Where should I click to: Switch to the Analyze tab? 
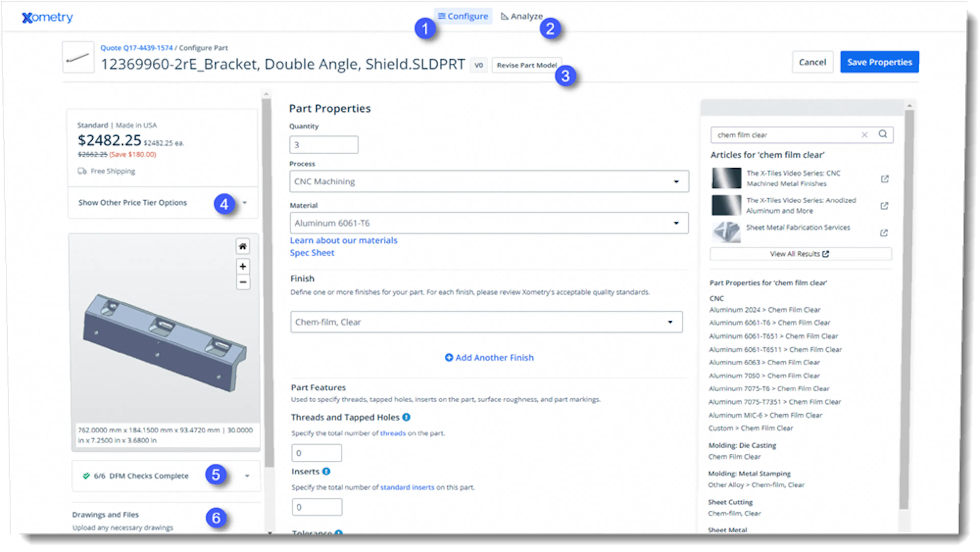[x=522, y=16]
